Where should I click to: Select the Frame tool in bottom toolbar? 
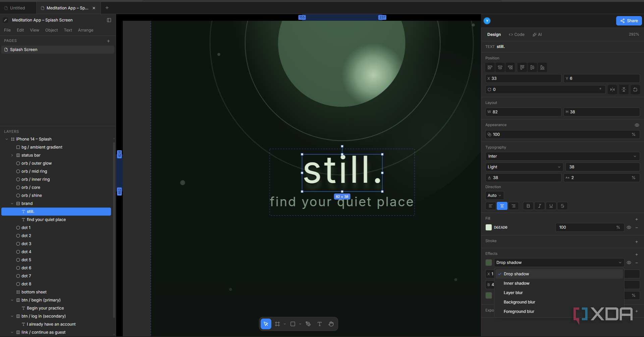pos(277,324)
